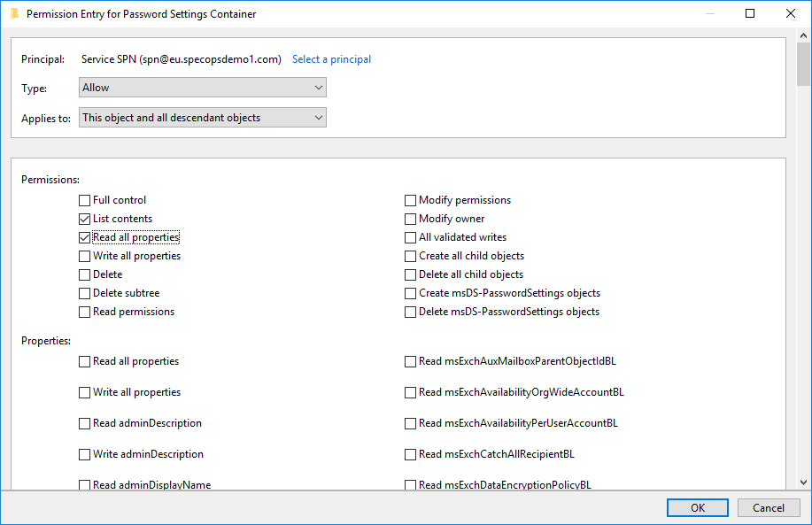Viewport: 812px width, 525px height.
Task: Click the folder icon in title bar
Action: (x=14, y=13)
